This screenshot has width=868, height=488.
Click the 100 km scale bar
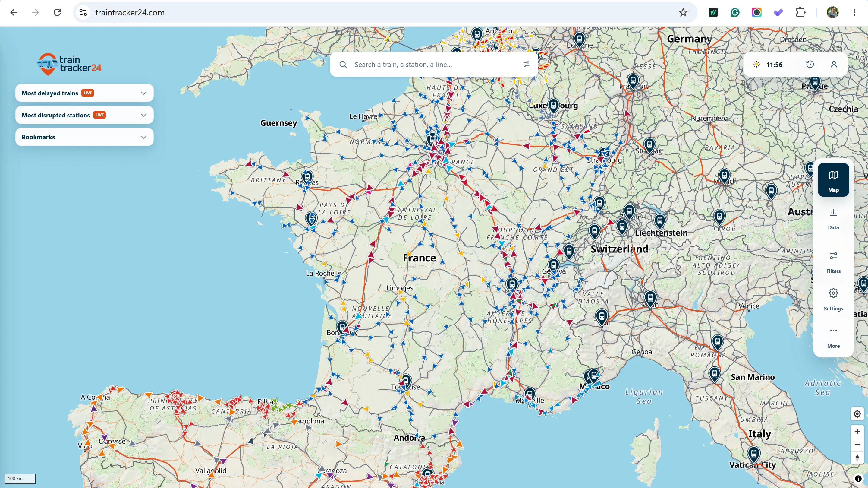coord(20,479)
